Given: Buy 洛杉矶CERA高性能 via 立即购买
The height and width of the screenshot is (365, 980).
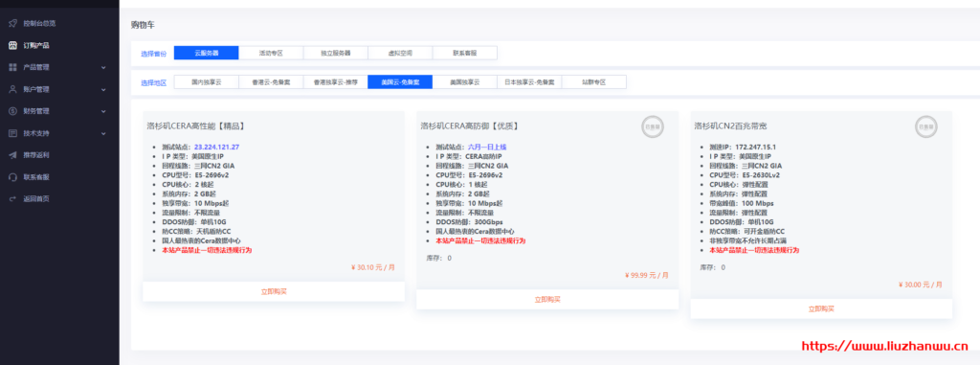Looking at the screenshot, I should point(274,291).
